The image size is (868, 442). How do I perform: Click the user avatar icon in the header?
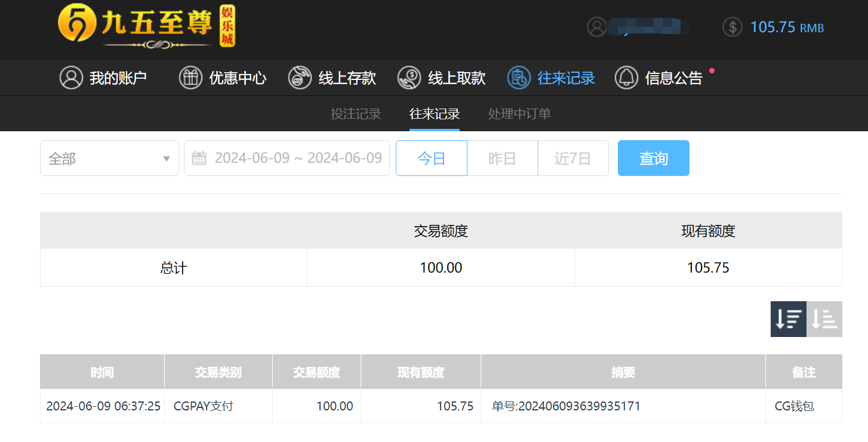[597, 27]
